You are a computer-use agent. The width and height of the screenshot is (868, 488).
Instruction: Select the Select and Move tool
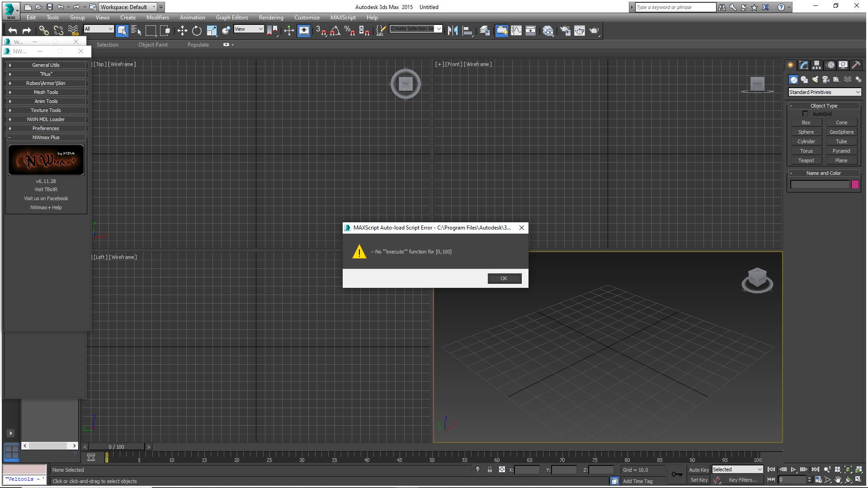point(182,31)
